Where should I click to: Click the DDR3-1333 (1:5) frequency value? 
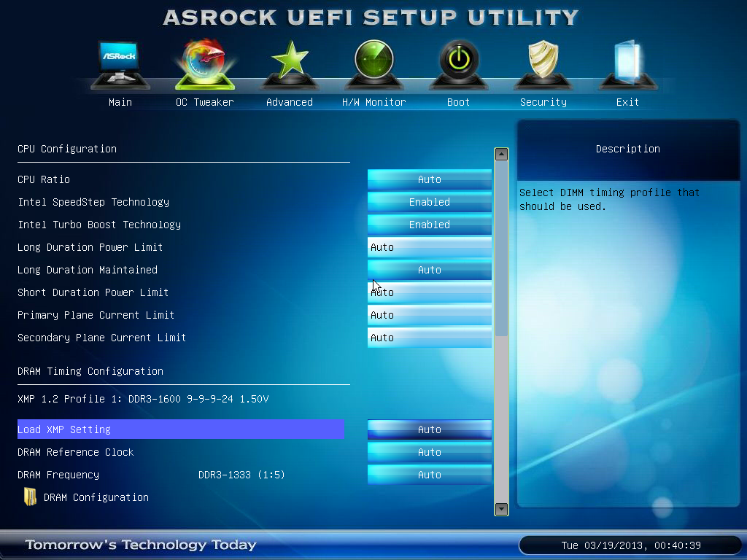241,475
